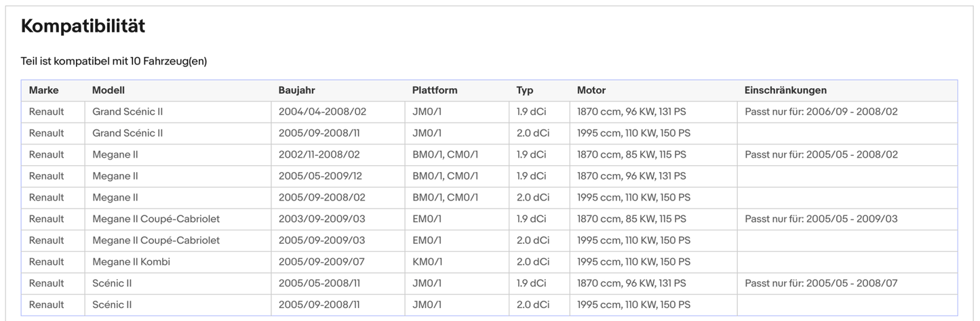Click the restriction 'Passt nur für: 2005/05 - 2008/07'
The height and width of the screenshot is (321, 980).
coord(821,283)
